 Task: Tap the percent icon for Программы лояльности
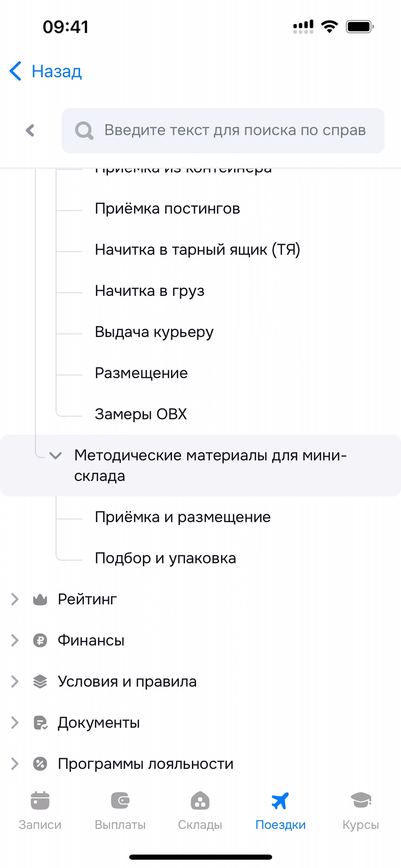pyautogui.click(x=40, y=764)
